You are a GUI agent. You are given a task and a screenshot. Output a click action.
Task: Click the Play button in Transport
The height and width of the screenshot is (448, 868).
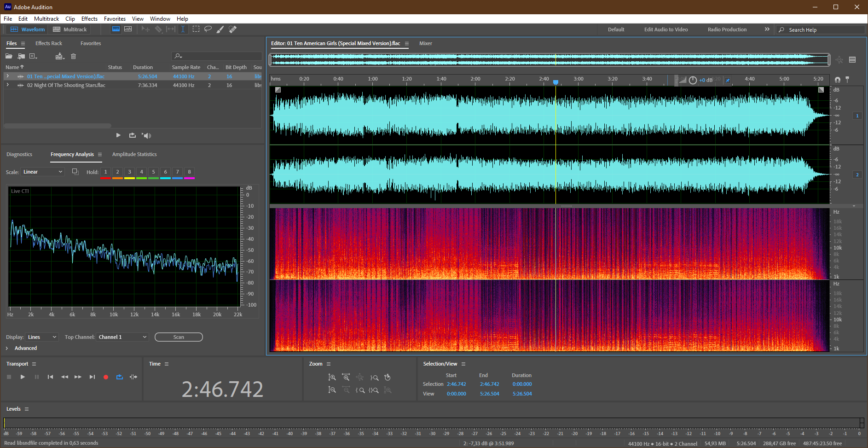click(x=23, y=377)
